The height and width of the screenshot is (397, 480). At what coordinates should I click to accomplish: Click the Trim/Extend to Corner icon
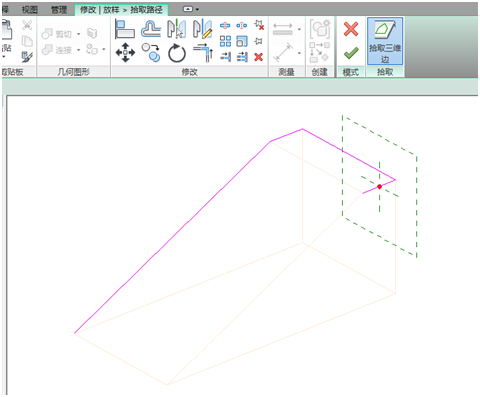point(203,53)
